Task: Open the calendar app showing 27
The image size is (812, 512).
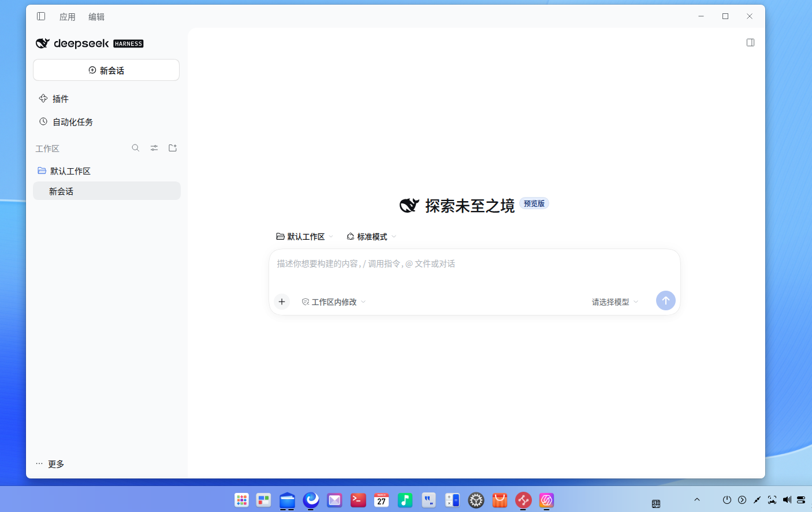Action: click(x=382, y=500)
